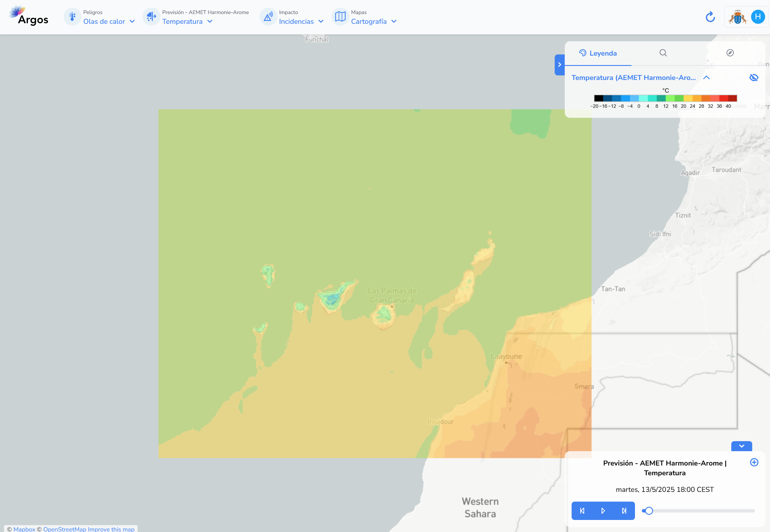This screenshot has height=532, width=770.
Task: Click the thermometer Peligros icon
Action: pyautogui.click(x=72, y=17)
